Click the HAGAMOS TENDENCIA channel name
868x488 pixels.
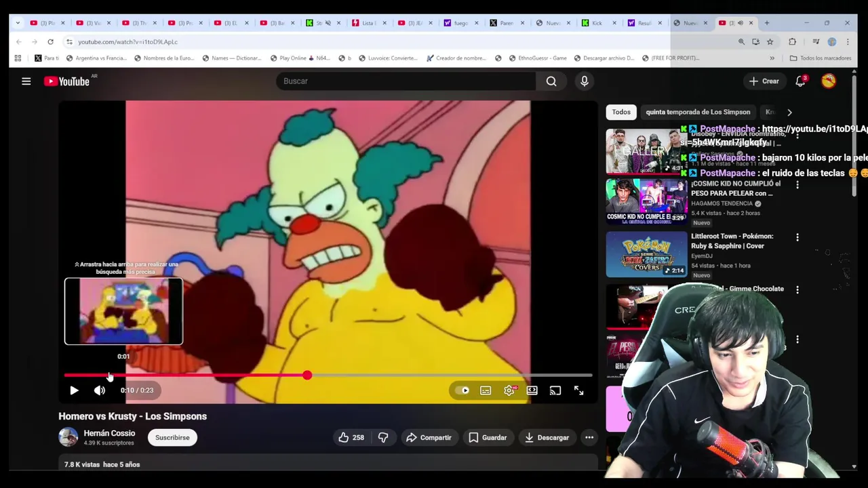722,204
